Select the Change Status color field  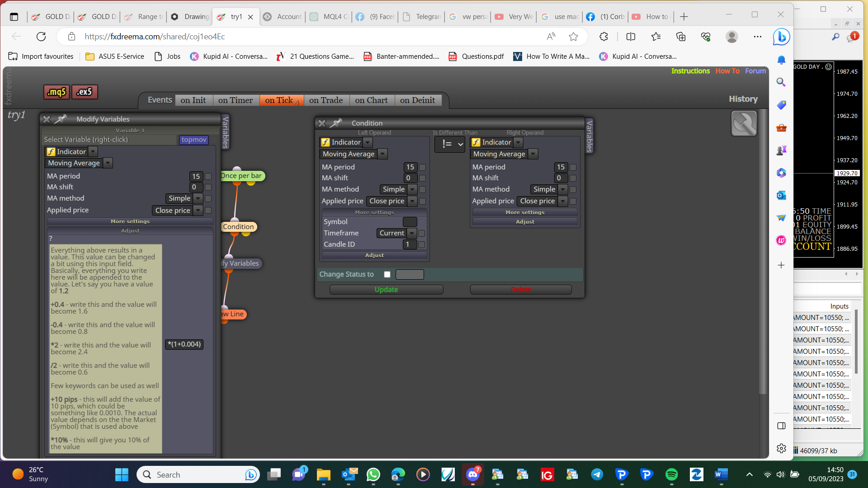click(x=410, y=274)
